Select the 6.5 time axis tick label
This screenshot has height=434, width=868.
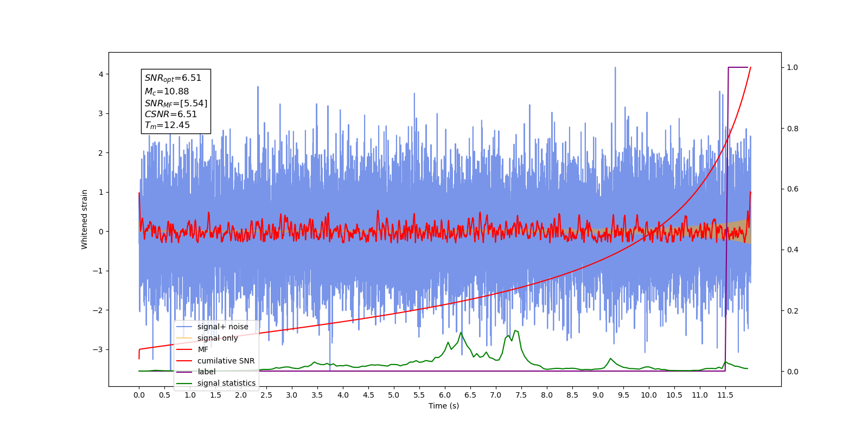(470, 395)
